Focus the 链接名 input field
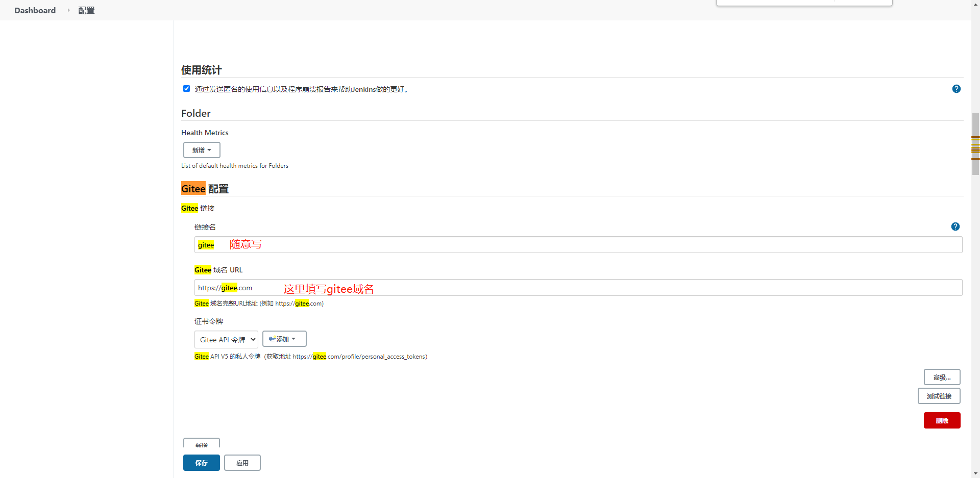Screen dimensions: 980x478 [x=578, y=244]
